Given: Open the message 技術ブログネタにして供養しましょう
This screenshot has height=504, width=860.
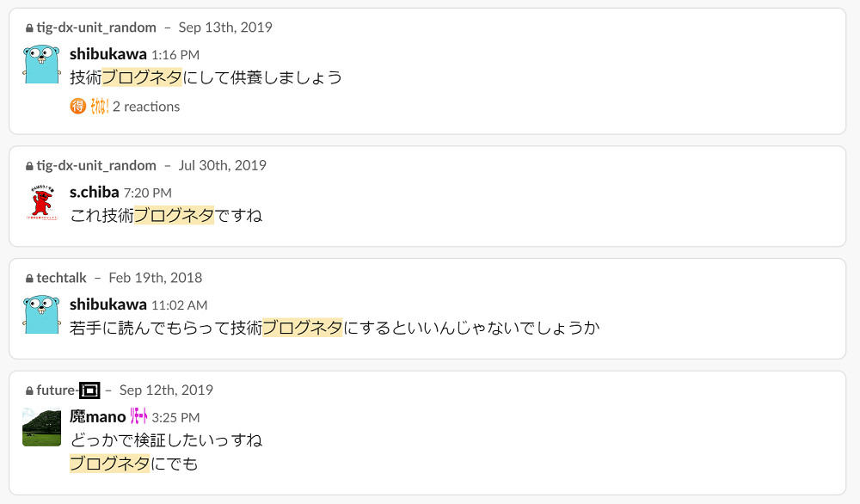Looking at the screenshot, I should [206, 77].
